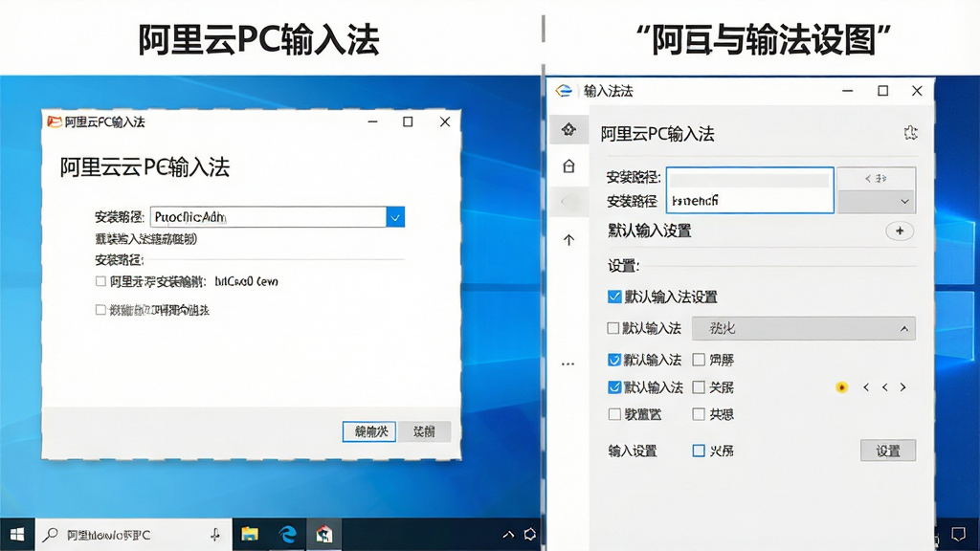Tick the unchecked box in row above 输入设置
Image resolution: width=980 pixels, height=551 pixels.
click(x=614, y=414)
